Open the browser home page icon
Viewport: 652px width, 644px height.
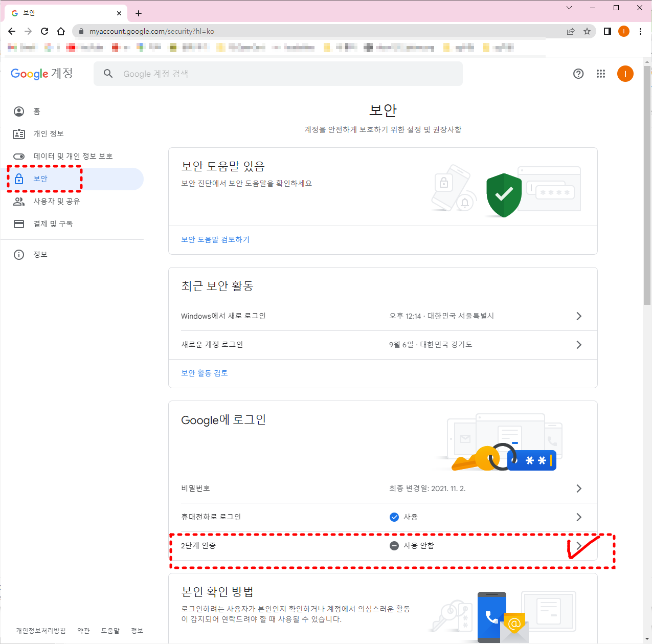click(61, 31)
